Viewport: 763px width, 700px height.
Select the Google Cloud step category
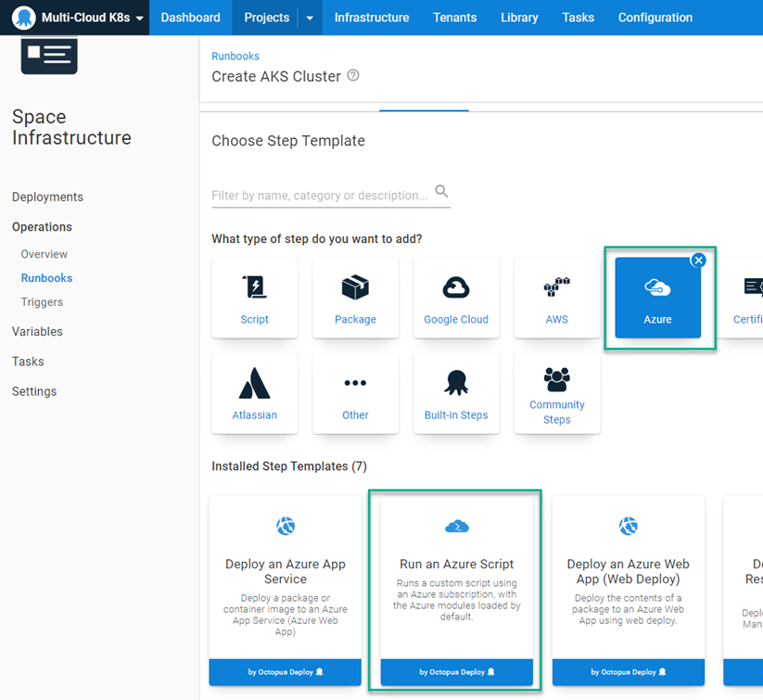point(456,297)
